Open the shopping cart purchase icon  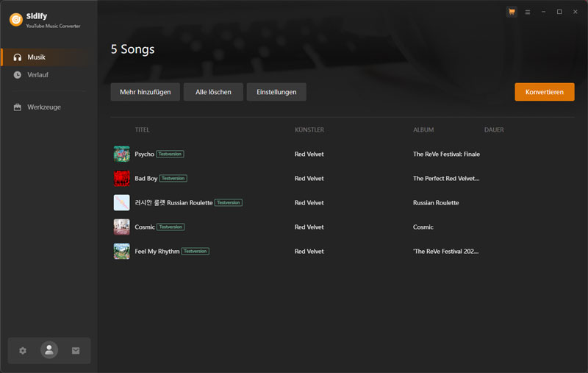tap(512, 12)
